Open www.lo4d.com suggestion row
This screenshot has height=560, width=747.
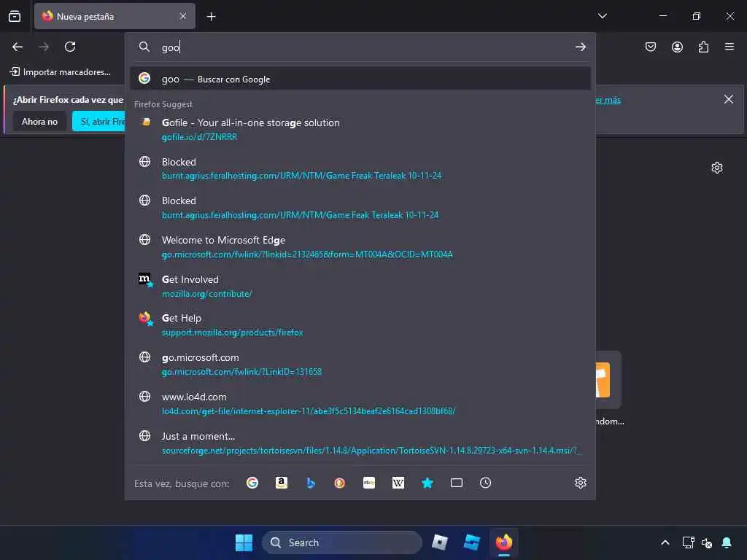(x=360, y=404)
